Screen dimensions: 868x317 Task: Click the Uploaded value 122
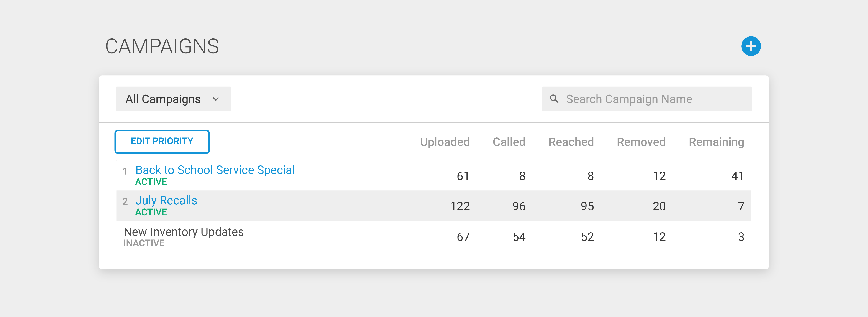point(460,206)
